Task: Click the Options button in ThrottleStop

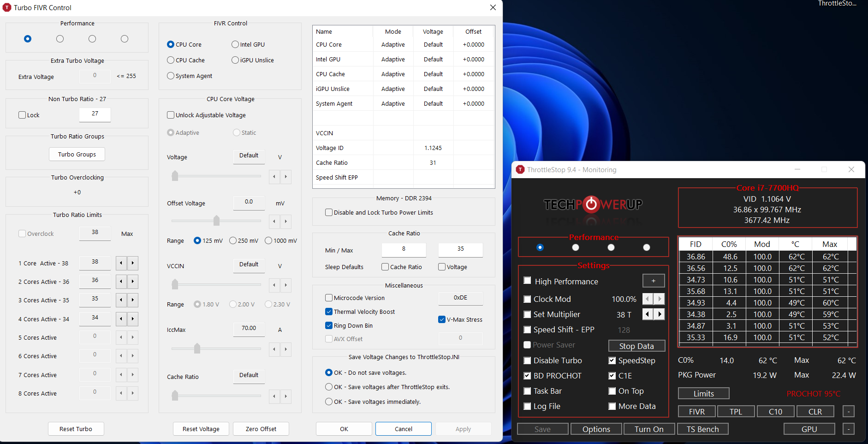Action: 596,429
